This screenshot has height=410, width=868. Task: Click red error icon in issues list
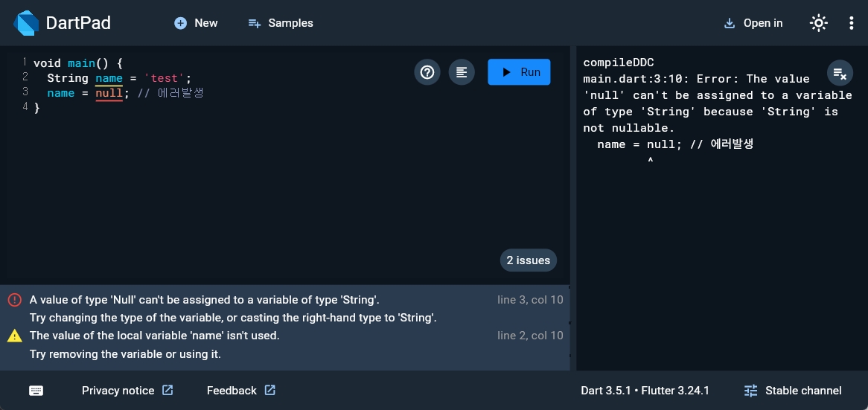[14, 300]
